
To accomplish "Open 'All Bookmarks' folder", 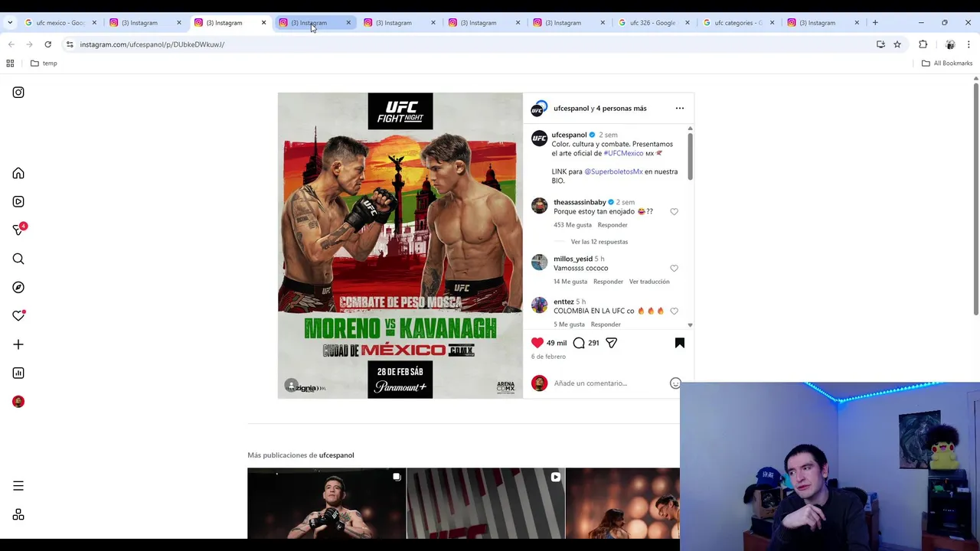I will click(x=947, y=64).
